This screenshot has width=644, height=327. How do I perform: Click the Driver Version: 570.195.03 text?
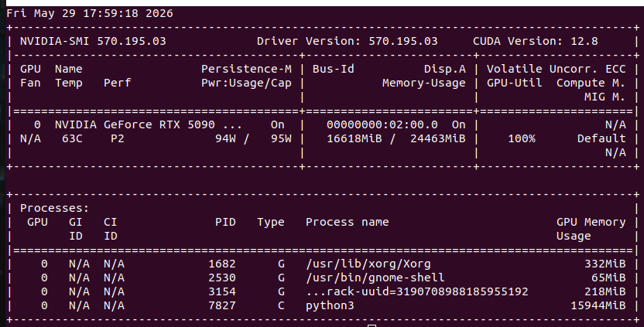pyautogui.click(x=347, y=42)
